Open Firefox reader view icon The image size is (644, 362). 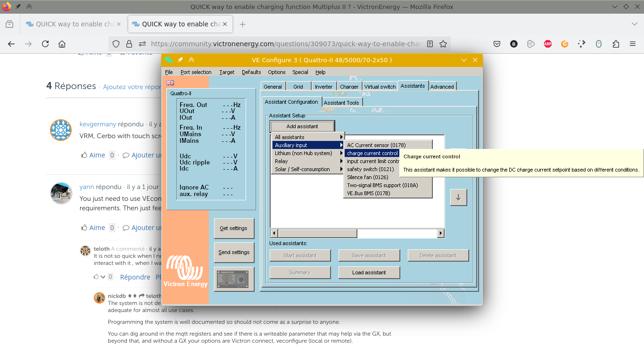pyautogui.click(x=430, y=44)
